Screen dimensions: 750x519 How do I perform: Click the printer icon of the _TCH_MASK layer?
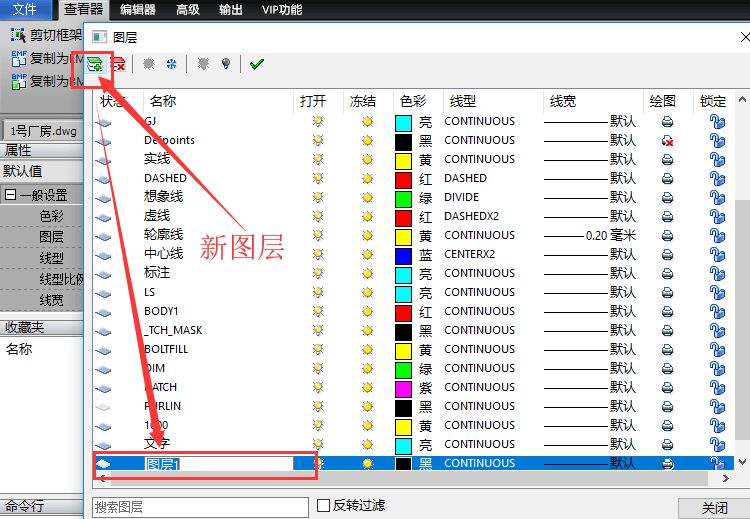coord(667,331)
